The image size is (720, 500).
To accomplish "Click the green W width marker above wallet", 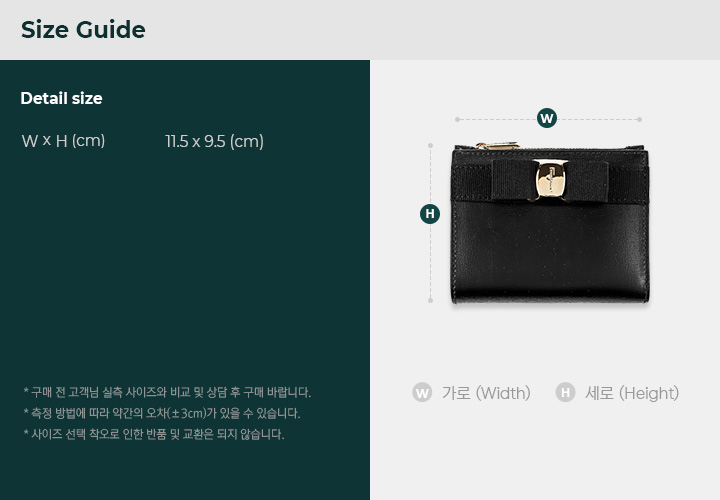I will (546, 118).
